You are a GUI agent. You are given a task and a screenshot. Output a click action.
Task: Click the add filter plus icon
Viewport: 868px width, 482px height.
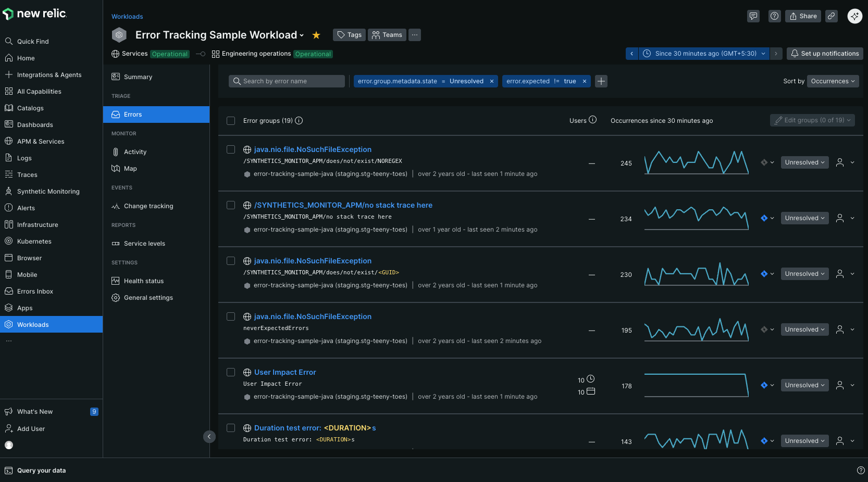point(601,81)
